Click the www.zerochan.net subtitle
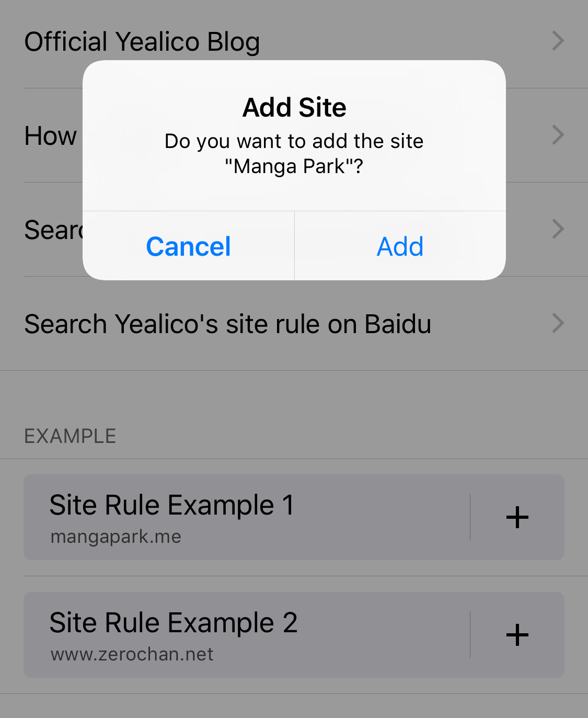588x718 pixels. pos(132,655)
